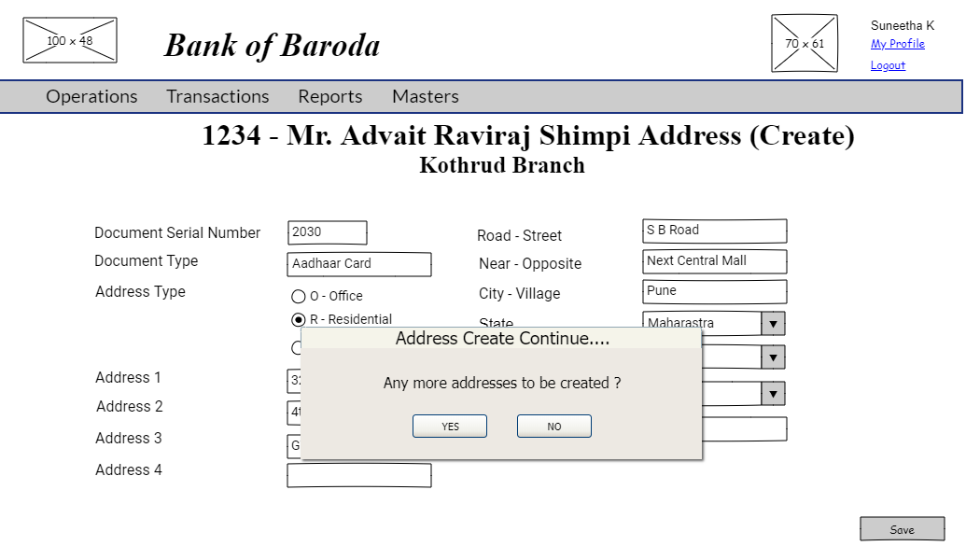Click the 100 x 48 logo placeholder
This screenshot has height=560, width=980.
coord(69,39)
